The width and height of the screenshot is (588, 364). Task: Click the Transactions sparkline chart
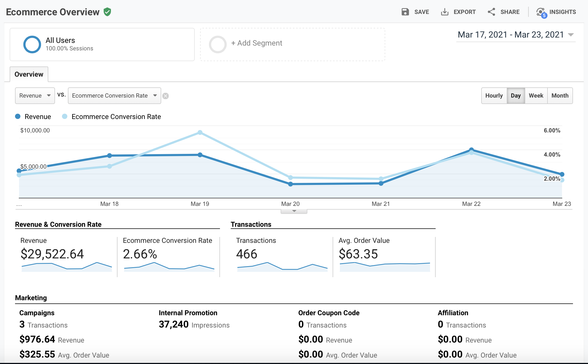point(282,267)
